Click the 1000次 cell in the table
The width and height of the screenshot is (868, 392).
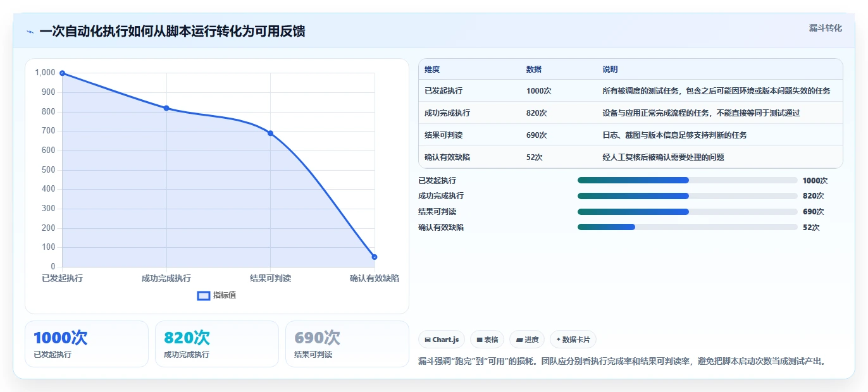[539, 91]
